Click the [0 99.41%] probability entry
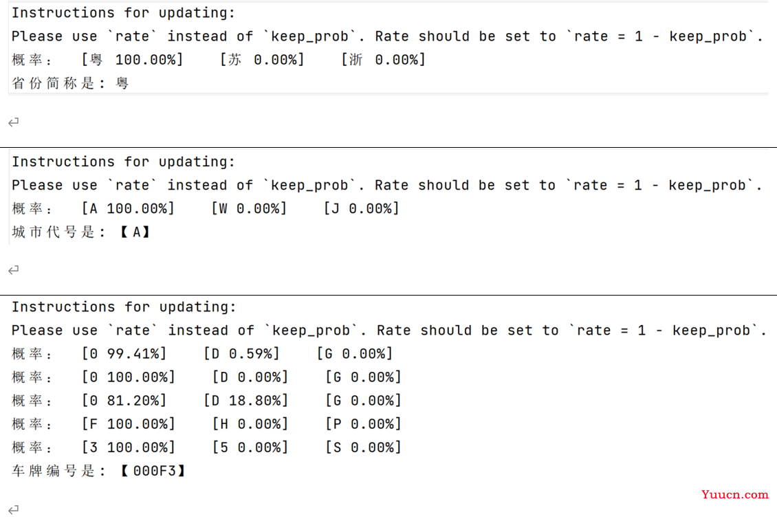Screen dimensions: 777x532 point(124,354)
